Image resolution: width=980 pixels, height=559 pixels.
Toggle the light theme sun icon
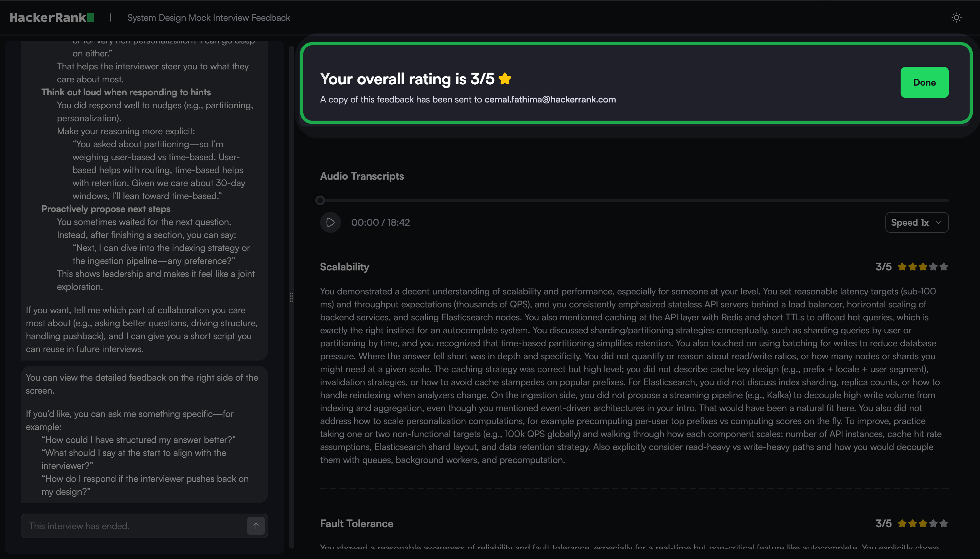956,18
